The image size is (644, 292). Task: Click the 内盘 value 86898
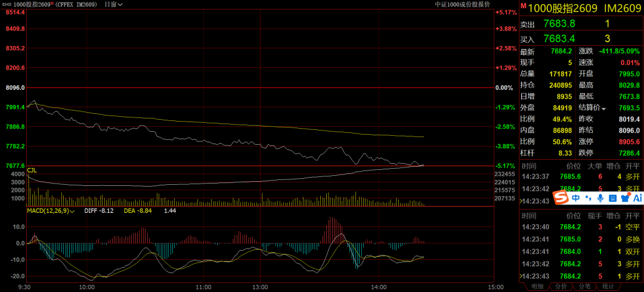click(x=563, y=131)
